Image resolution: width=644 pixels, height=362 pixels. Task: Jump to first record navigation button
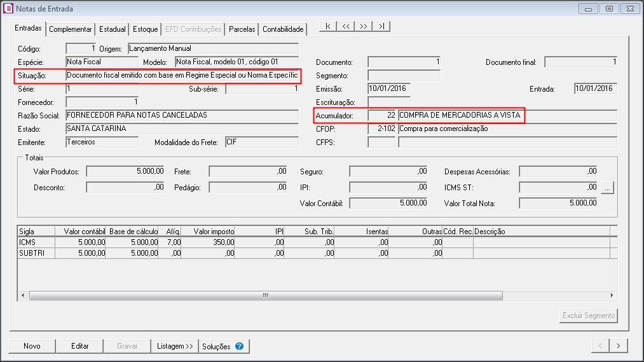(327, 26)
